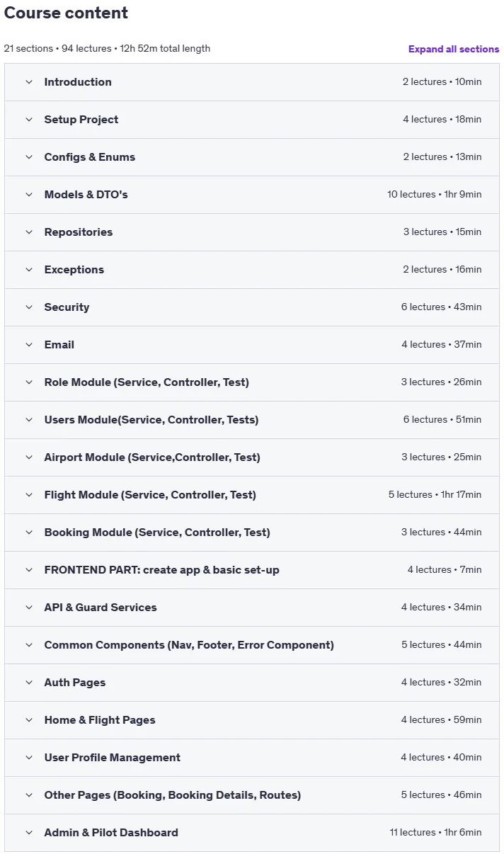The image size is (504, 854).
Task: Click the Flight Module section chevron
Action: click(29, 495)
